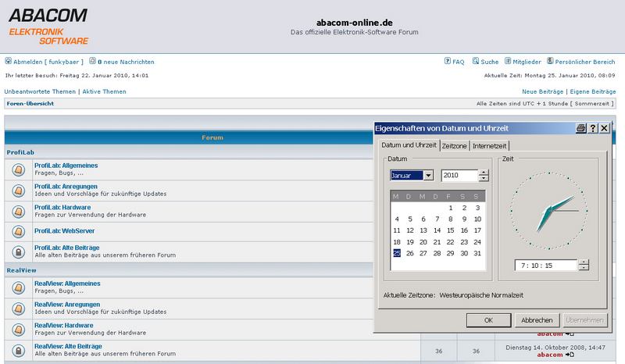
Task: Decrease time with the down spinner
Action: click(x=584, y=267)
